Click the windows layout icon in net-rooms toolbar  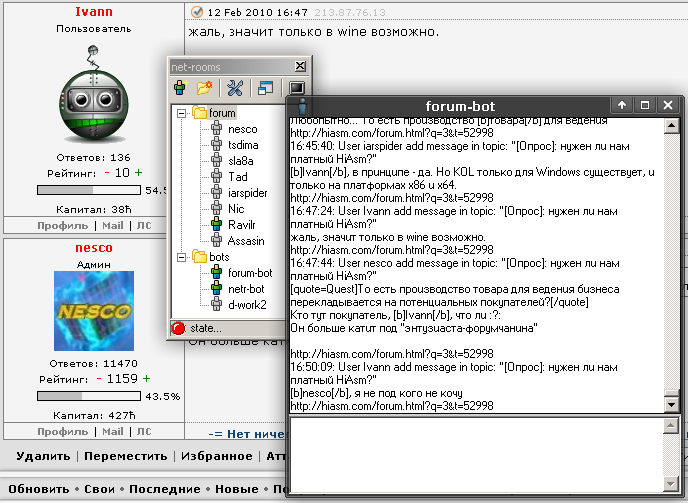click(x=266, y=89)
